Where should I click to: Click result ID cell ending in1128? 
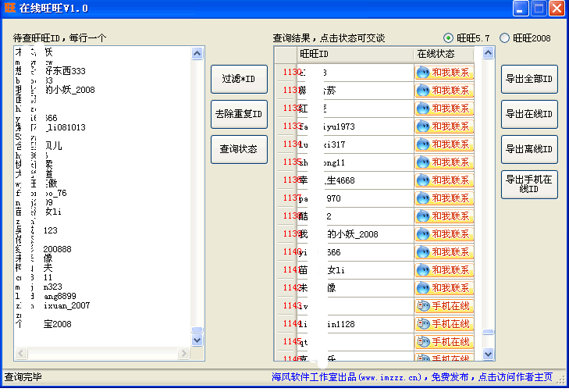356,324
